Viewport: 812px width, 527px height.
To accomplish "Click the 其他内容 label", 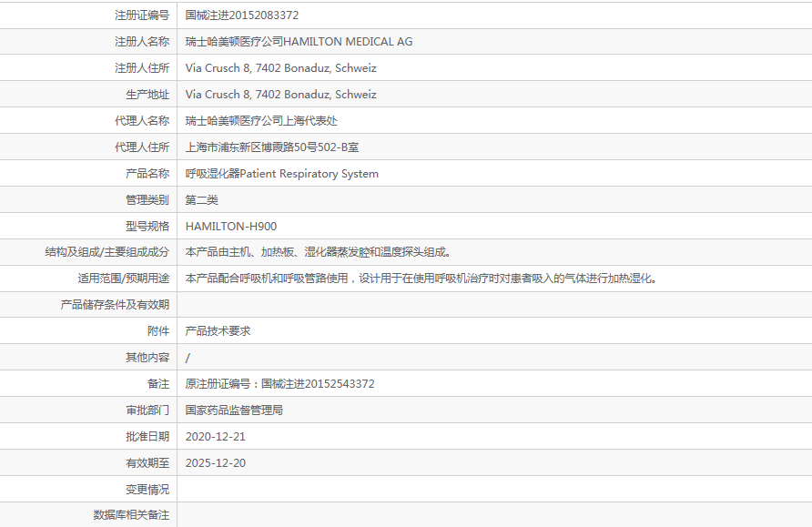I will pos(147,358).
